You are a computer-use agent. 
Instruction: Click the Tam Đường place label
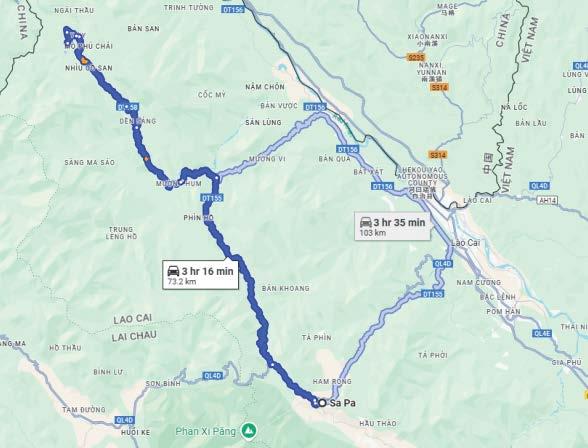(84, 410)
